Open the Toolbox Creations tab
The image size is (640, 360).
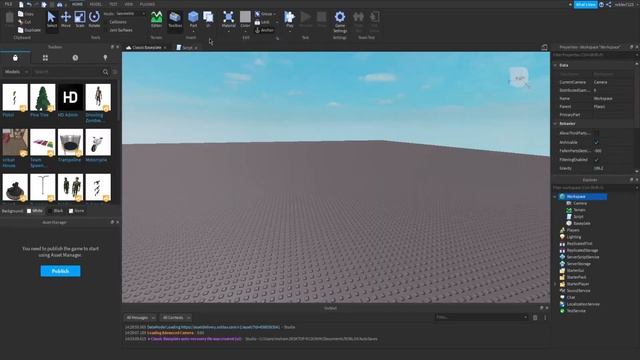105,58
